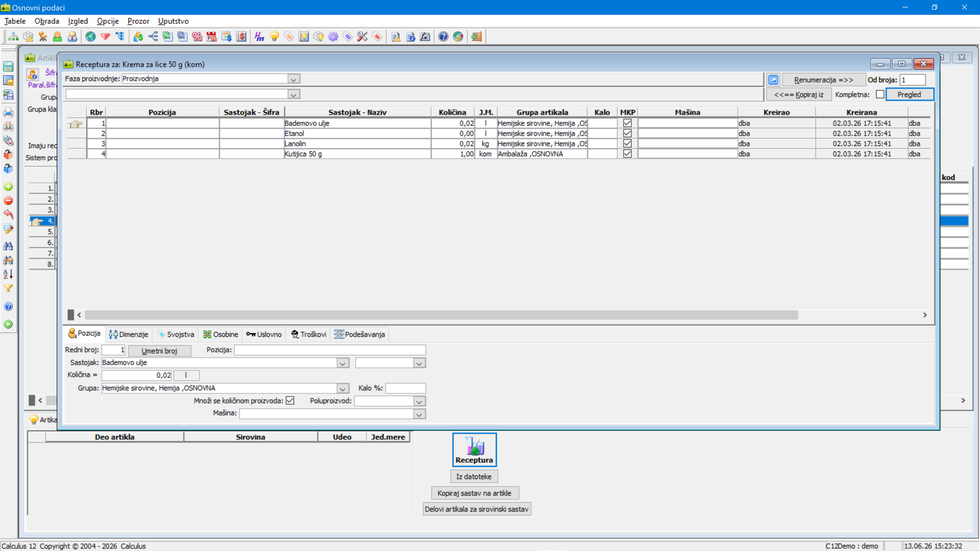
Task: Toggle MKP checkbox for Etanol row
Action: tap(627, 133)
